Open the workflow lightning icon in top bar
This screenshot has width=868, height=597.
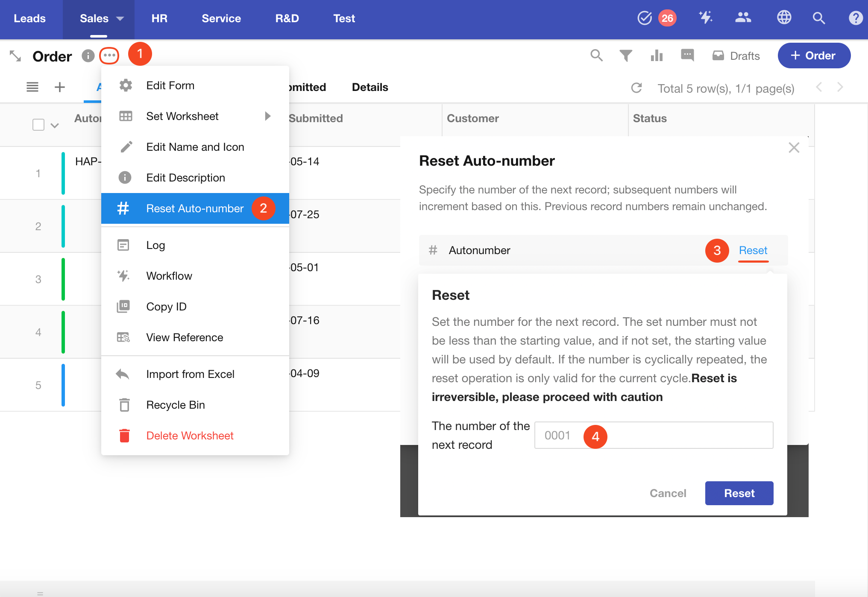coord(705,18)
